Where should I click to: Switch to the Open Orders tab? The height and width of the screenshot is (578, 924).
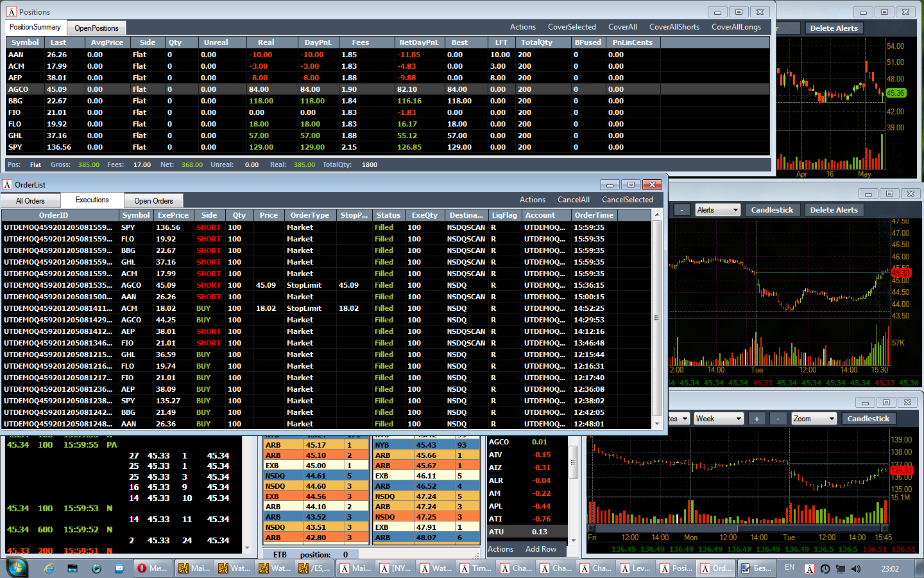coord(153,201)
